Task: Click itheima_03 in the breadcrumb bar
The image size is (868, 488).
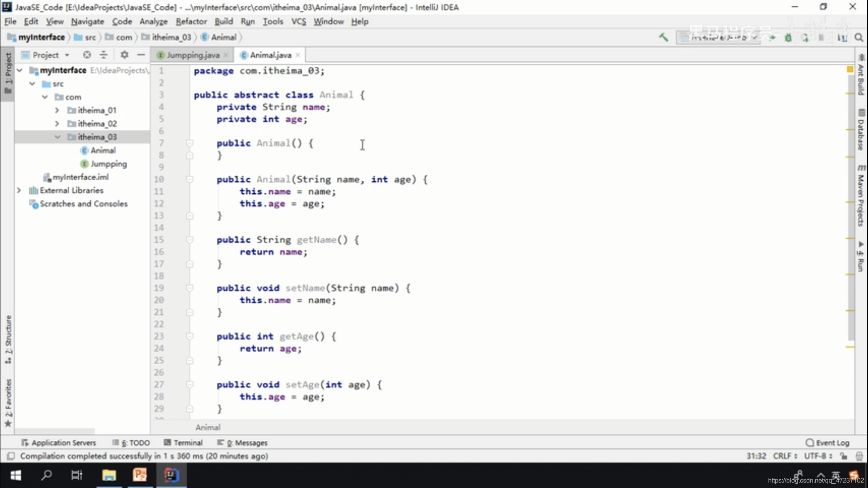Action: click(167, 37)
